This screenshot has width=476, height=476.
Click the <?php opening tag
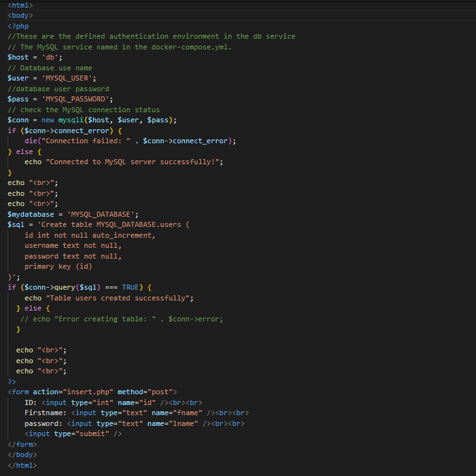click(x=18, y=26)
